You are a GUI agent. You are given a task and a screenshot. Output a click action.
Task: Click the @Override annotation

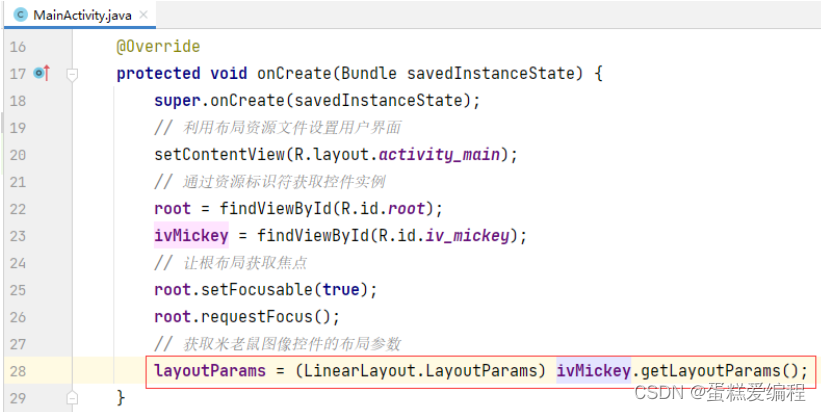coord(158,47)
